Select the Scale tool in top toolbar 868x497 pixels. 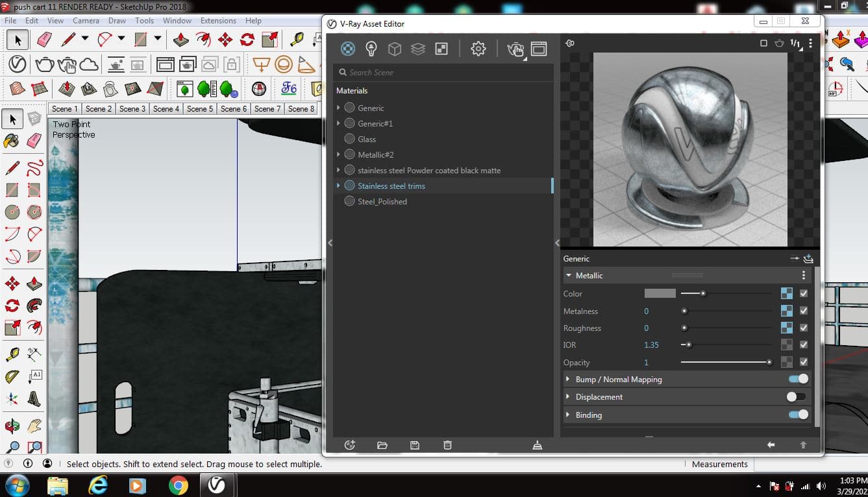(x=269, y=40)
